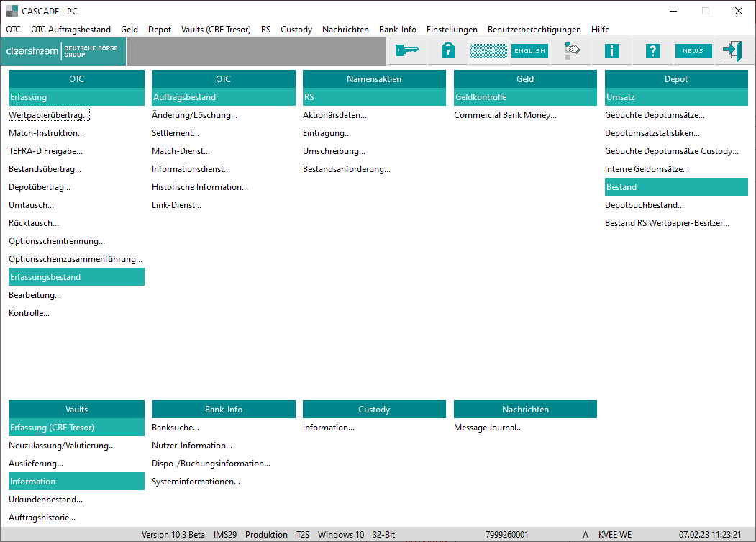The height and width of the screenshot is (542, 756).
Task: Switch language to ENGLISH
Action: click(x=529, y=50)
